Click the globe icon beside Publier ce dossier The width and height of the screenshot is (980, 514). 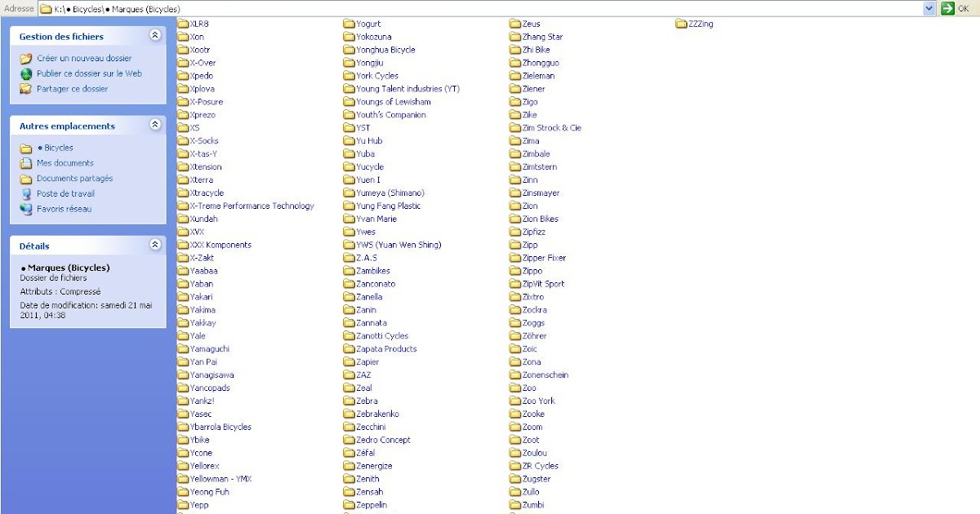pyautogui.click(x=26, y=73)
